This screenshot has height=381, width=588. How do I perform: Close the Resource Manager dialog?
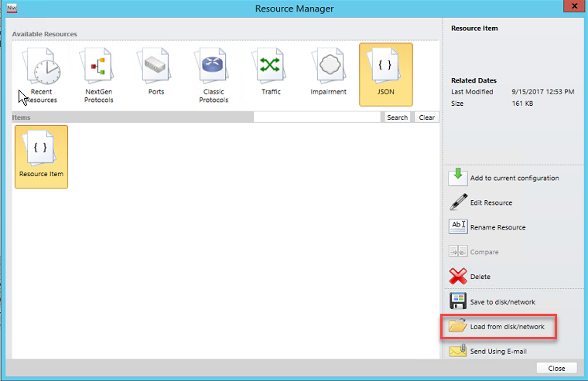[556, 369]
